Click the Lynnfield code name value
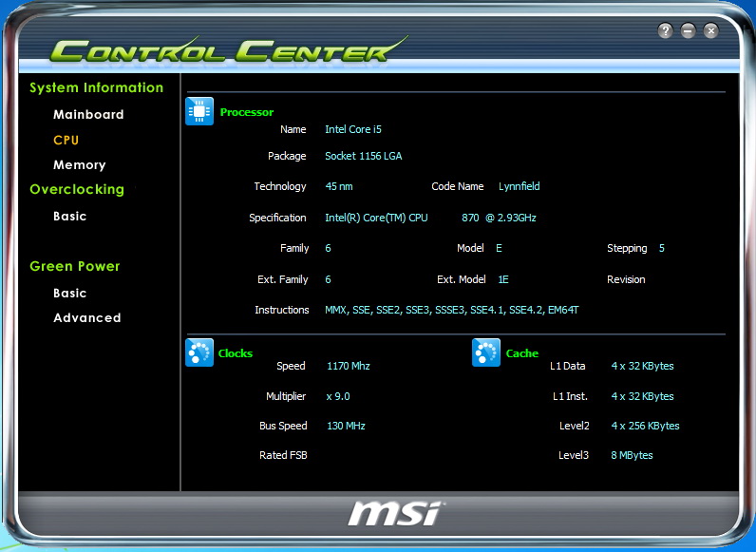 click(519, 186)
